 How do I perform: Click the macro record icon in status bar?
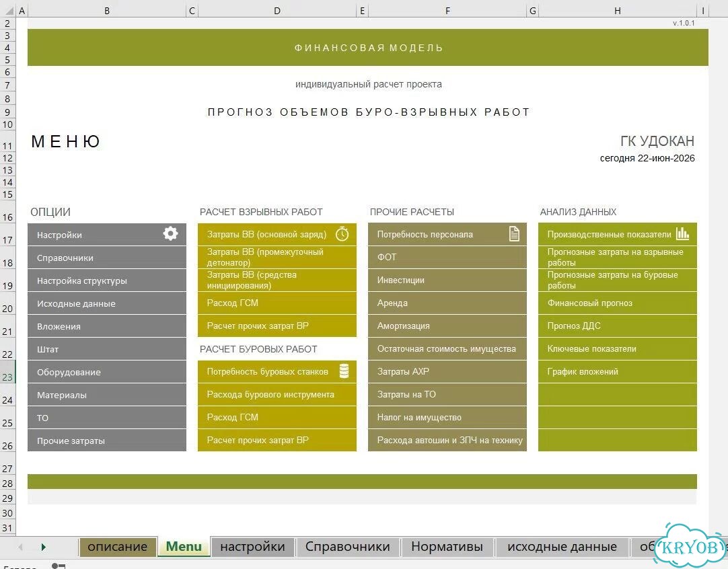(x=59, y=566)
